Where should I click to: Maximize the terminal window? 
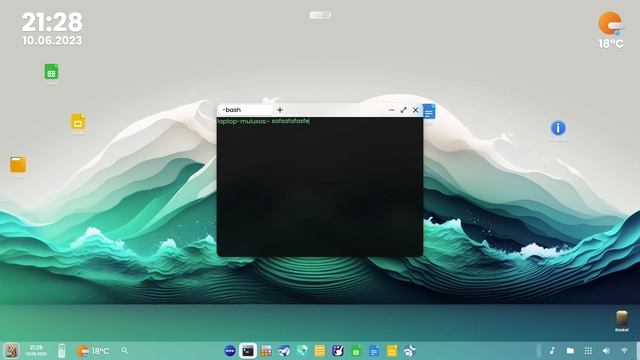[x=403, y=110]
